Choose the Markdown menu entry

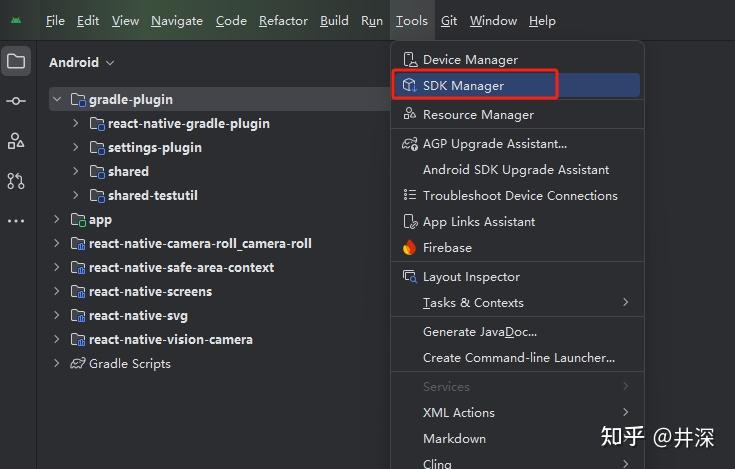(518, 439)
